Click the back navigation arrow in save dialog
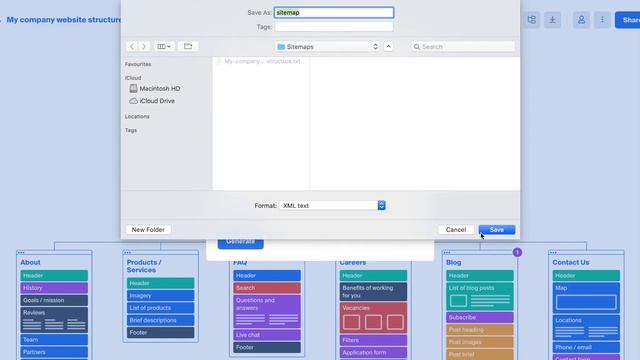This screenshot has width=640, height=360. (x=132, y=47)
